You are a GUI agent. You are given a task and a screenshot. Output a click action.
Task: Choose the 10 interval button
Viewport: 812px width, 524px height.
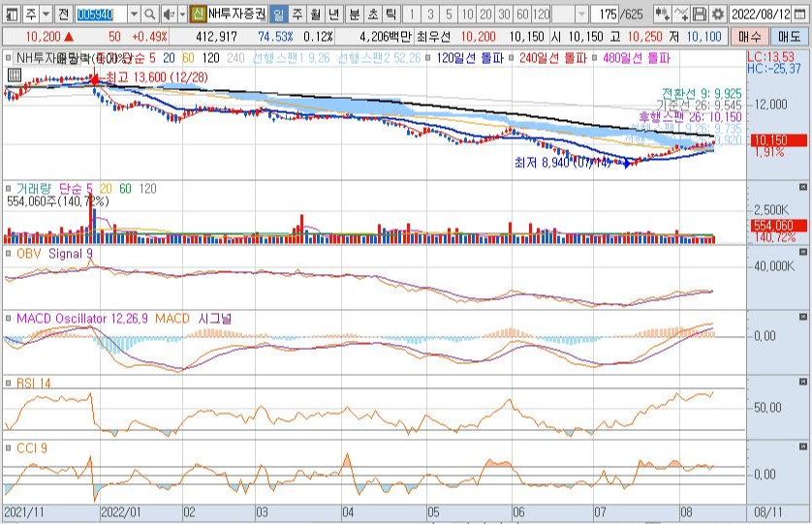point(468,14)
